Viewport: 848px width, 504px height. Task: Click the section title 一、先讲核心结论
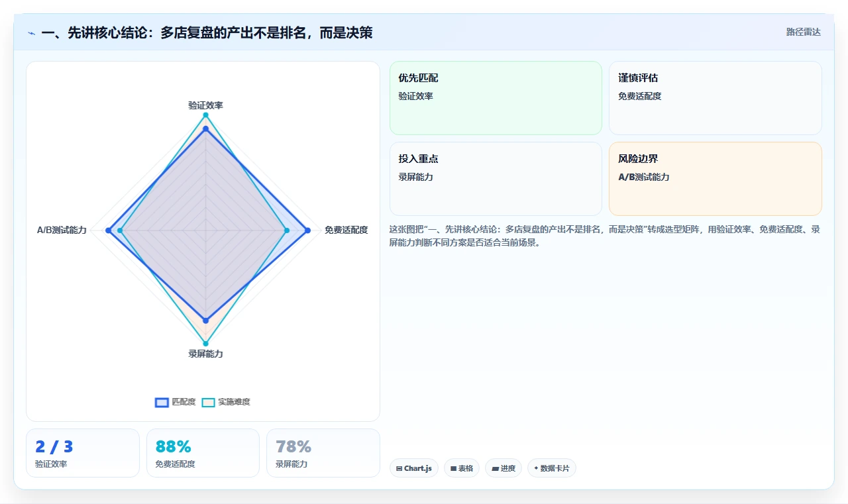click(x=207, y=32)
